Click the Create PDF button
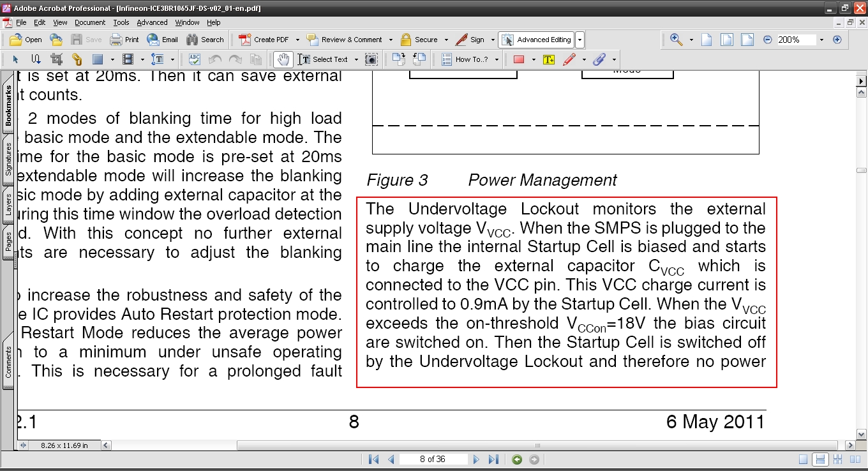Image resolution: width=868 pixels, height=471 pixels. coord(264,40)
